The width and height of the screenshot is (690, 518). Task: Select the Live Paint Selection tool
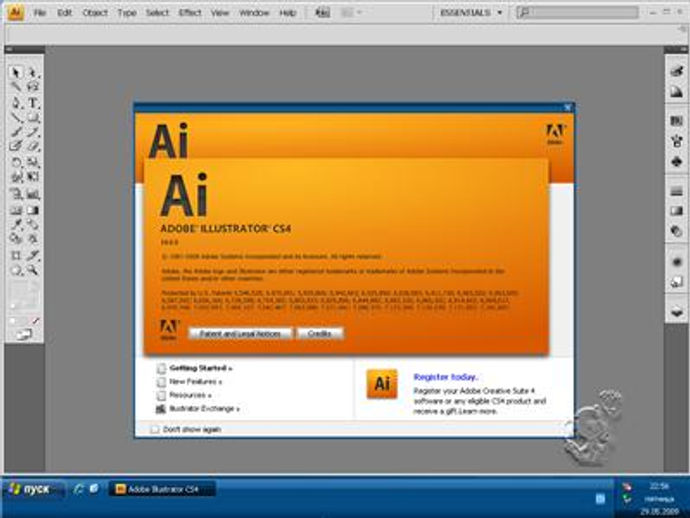33,239
